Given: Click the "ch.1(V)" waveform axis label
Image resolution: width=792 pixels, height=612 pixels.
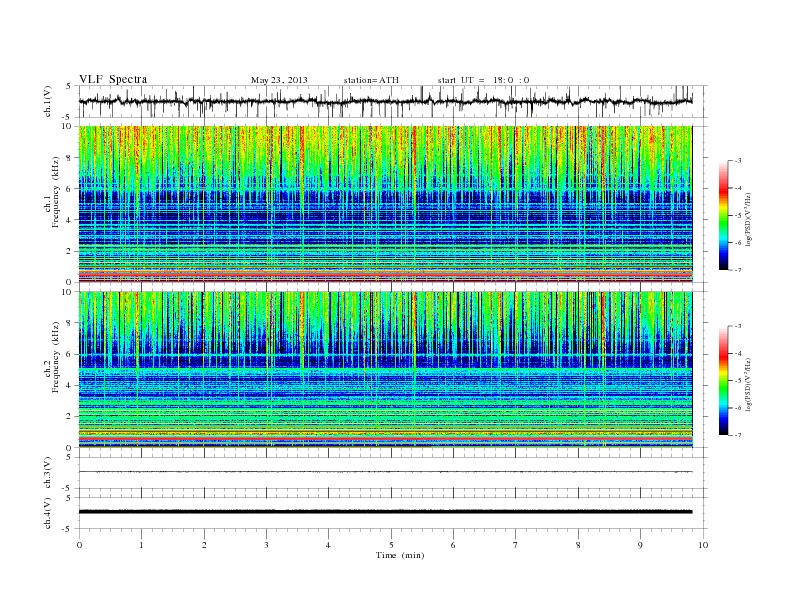Looking at the screenshot, I should [48, 101].
